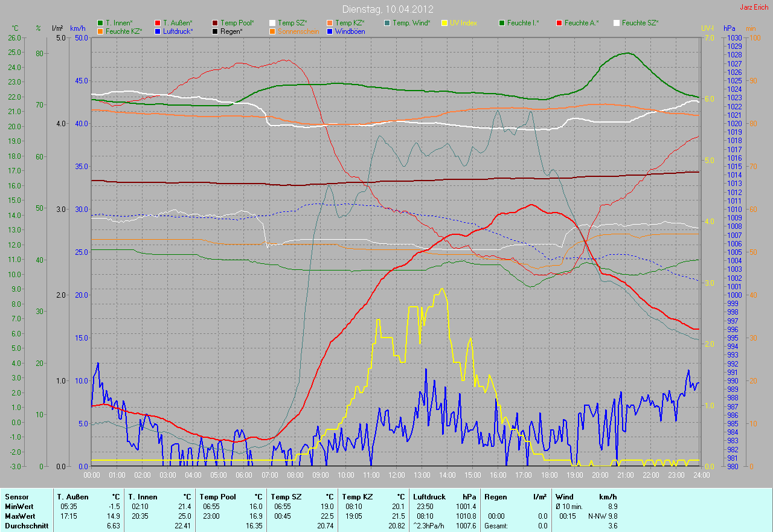The width and height of the screenshot is (773, 532).
Task: Click the Durchschnitt row label
Action: click(x=24, y=526)
